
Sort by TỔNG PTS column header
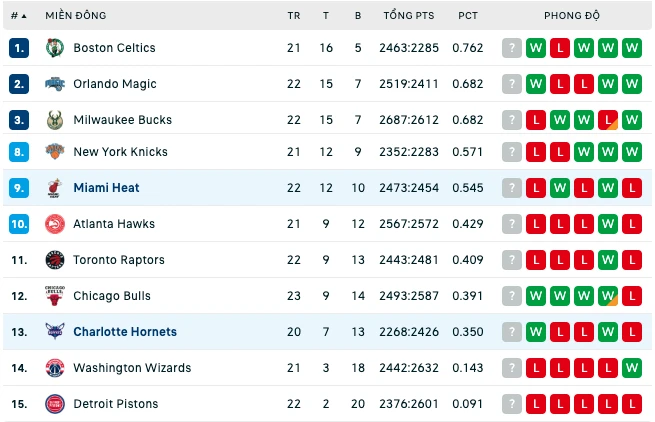pyautogui.click(x=409, y=15)
